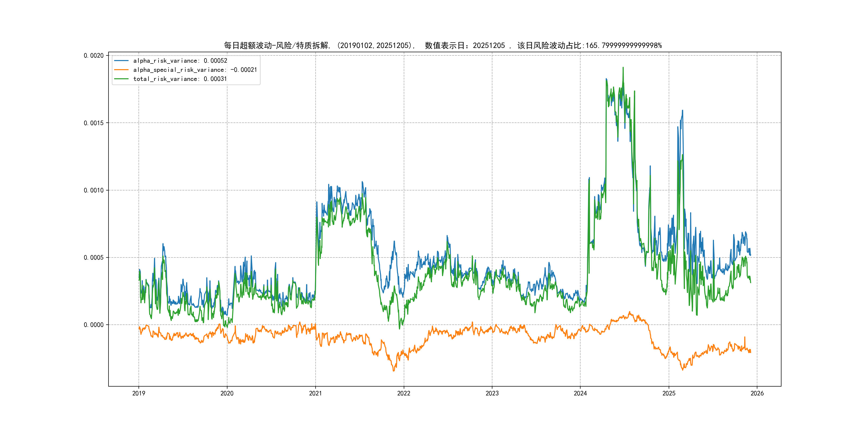Select the alpha_risk_variance: 0.00052 legend label
This screenshot has width=868, height=434.
click(180, 61)
